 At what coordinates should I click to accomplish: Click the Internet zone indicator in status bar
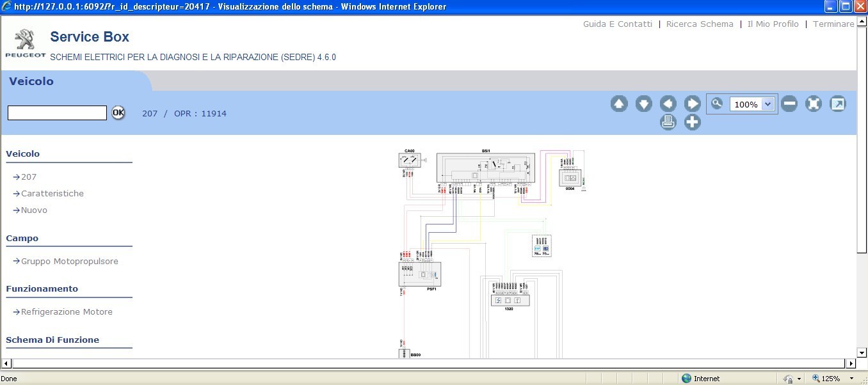tap(701, 379)
